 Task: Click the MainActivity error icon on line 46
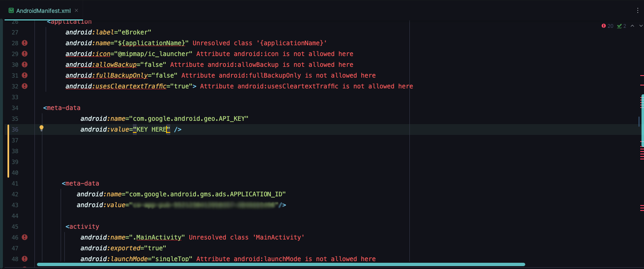pos(24,237)
